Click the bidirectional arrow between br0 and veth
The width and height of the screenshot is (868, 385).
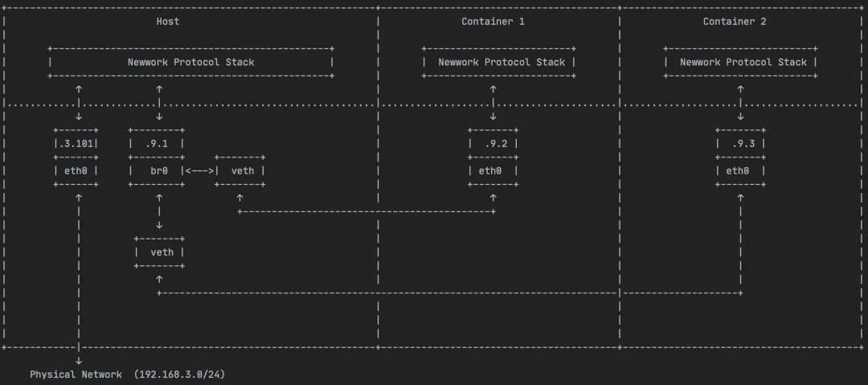(200, 170)
